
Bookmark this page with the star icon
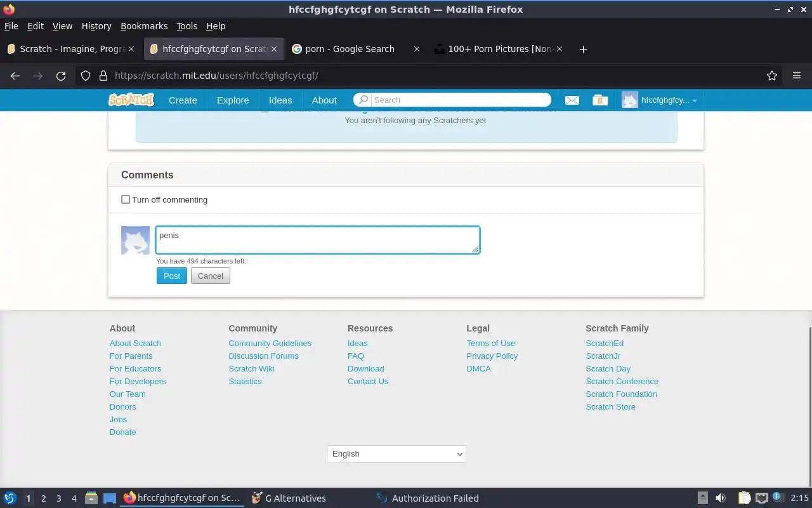[x=772, y=76]
